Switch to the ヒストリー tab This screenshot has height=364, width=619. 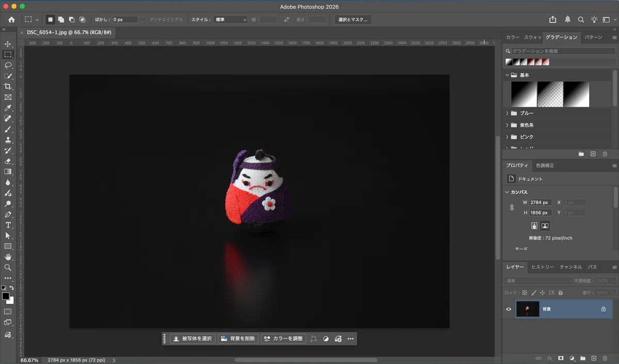543,267
